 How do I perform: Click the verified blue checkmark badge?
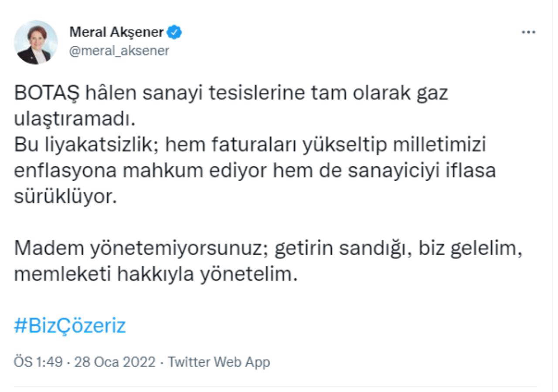pyautogui.click(x=175, y=32)
